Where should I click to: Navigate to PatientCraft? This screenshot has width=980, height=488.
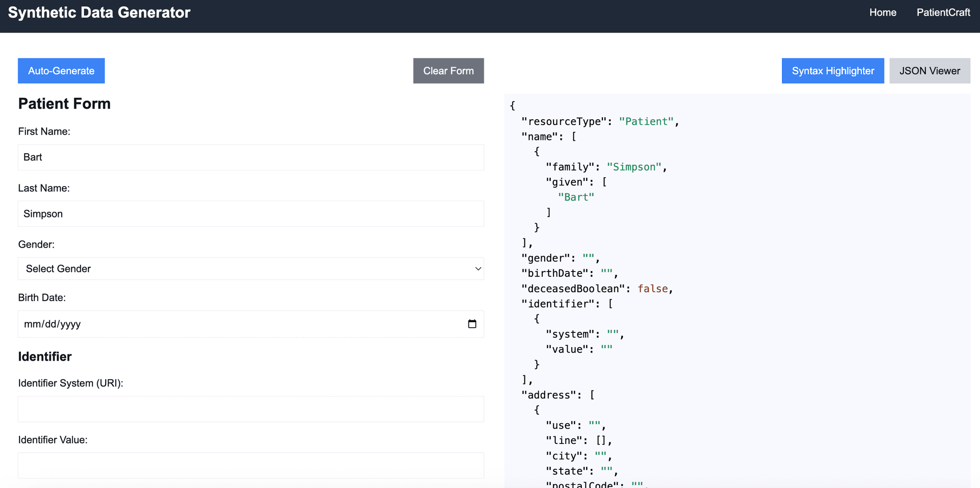coord(943,12)
